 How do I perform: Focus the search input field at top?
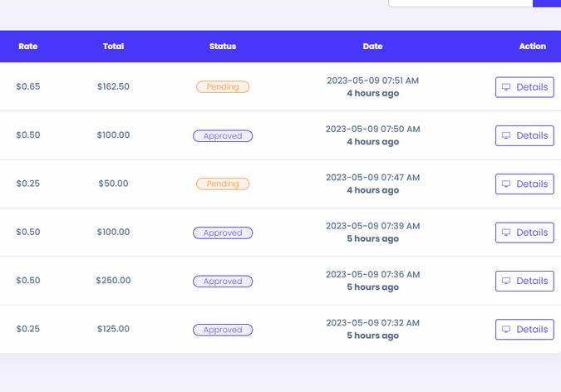point(460,2)
